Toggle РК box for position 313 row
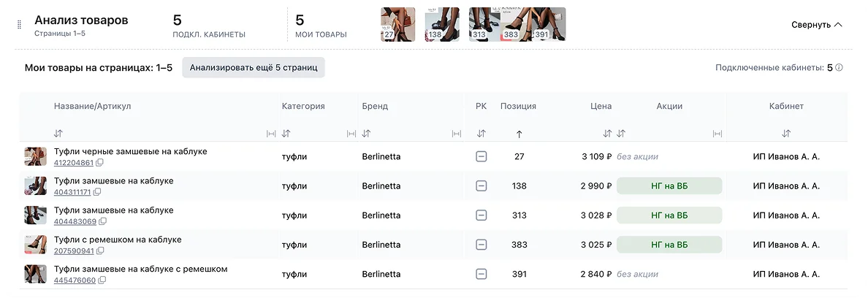 [x=481, y=215]
